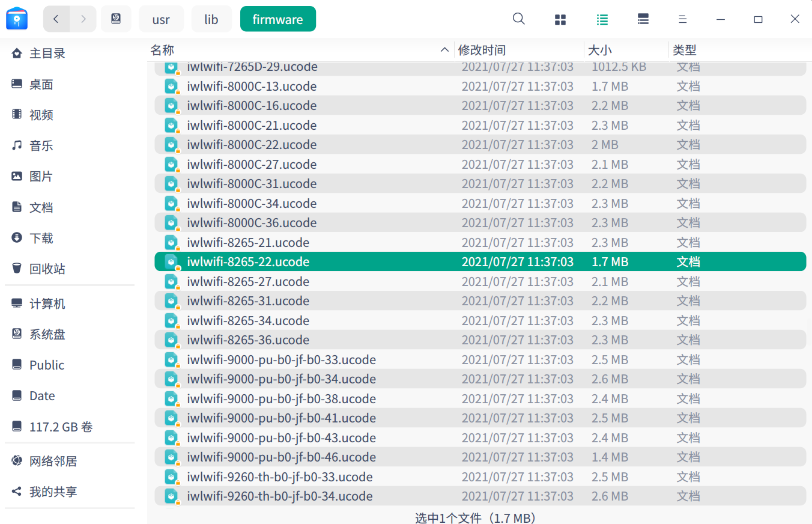Switch to compact tree view mode
This screenshot has height=524, width=812.
click(x=643, y=19)
